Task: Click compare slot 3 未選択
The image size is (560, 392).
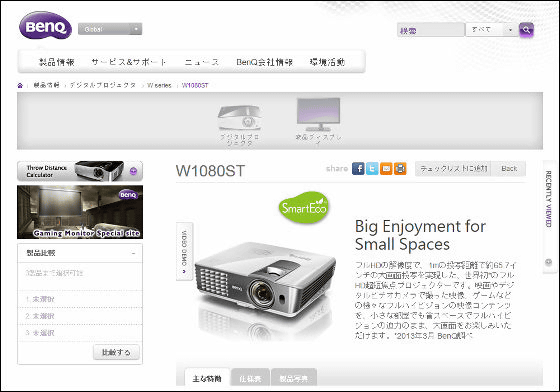Action: pos(40,333)
